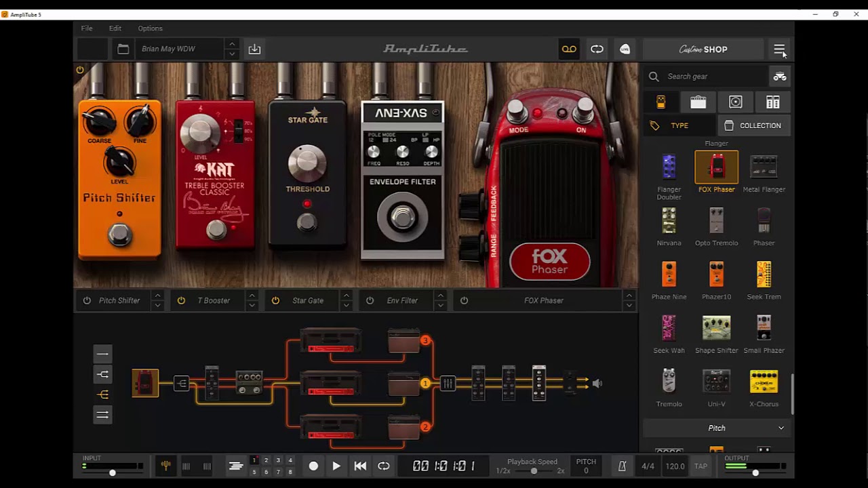Click the save preset download icon

tap(254, 49)
